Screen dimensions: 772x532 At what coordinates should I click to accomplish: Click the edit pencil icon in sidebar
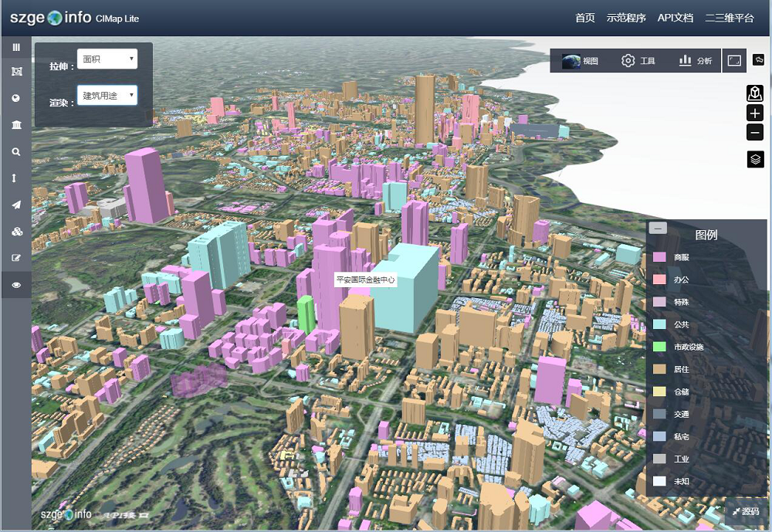click(x=16, y=258)
